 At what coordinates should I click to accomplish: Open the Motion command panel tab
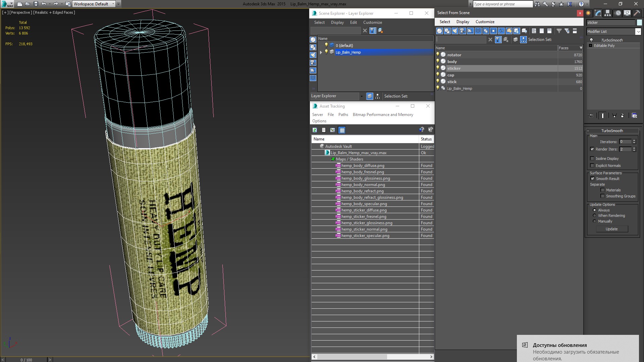tap(618, 13)
